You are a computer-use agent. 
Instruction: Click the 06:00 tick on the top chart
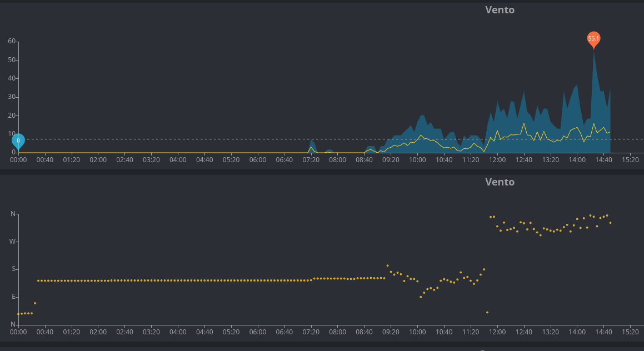[x=257, y=160]
